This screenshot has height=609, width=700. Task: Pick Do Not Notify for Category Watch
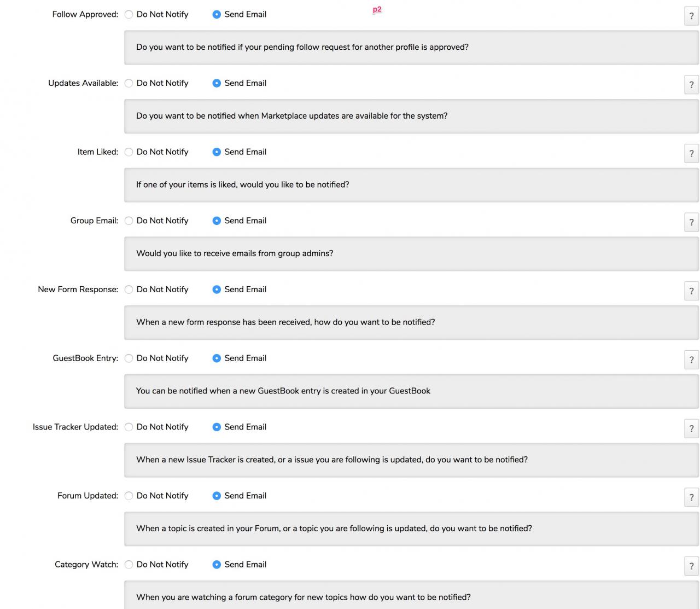129,565
